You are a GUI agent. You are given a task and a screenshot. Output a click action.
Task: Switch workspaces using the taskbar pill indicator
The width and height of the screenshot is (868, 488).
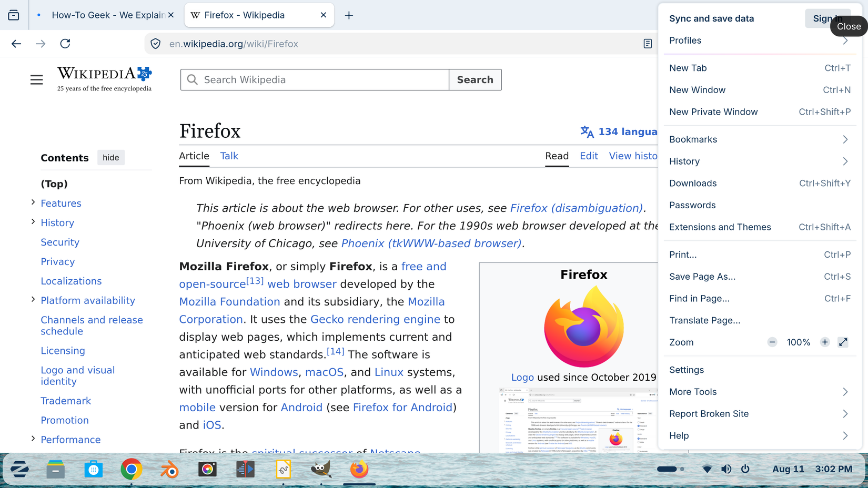click(670, 469)
